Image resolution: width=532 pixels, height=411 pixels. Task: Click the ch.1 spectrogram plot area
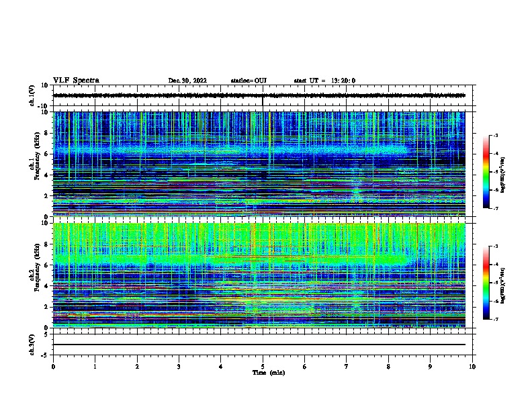[x=259, y=164]
